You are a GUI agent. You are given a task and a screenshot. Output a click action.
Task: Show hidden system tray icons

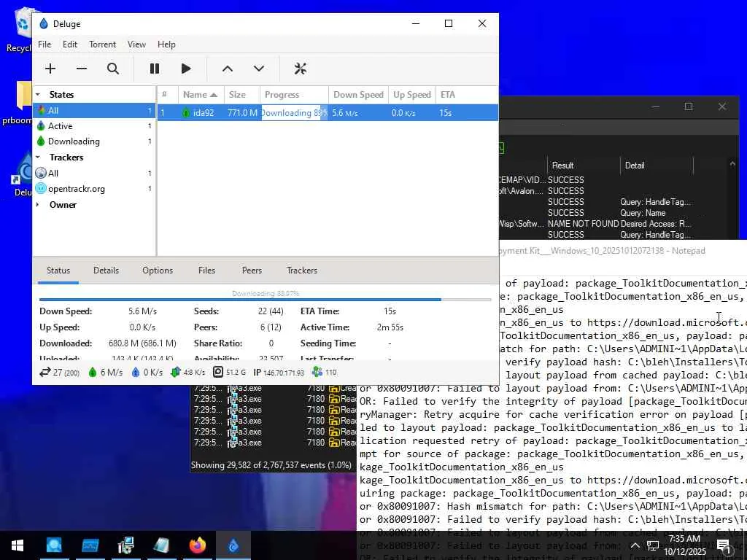coord(635,545)
